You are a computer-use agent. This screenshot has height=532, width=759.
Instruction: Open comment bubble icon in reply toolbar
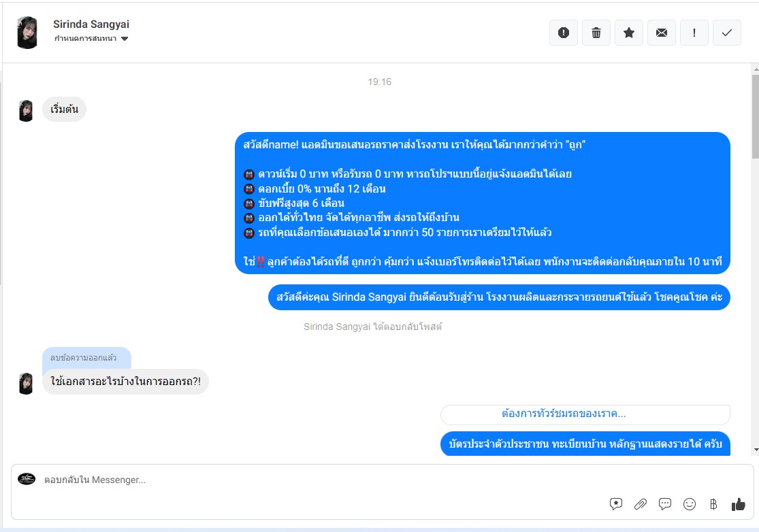[665, 504]
